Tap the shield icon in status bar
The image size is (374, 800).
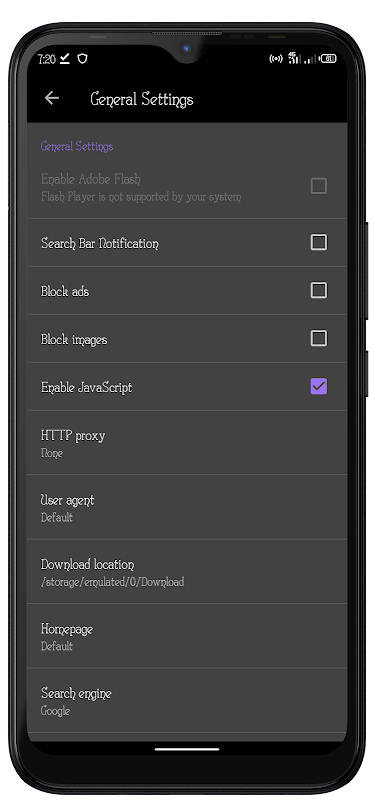click(x=82, y=59)
